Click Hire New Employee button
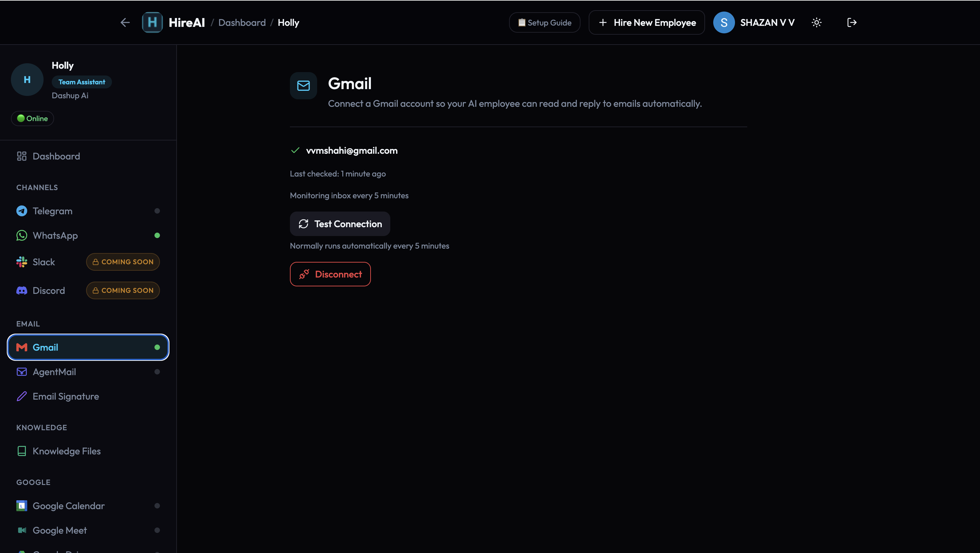The height and width of the screenshot is (553, 980). click(647, 22)
